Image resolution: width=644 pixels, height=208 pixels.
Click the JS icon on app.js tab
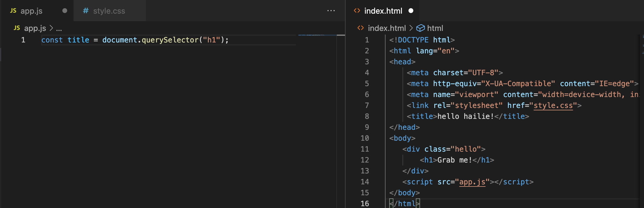(x=13, y=11)
